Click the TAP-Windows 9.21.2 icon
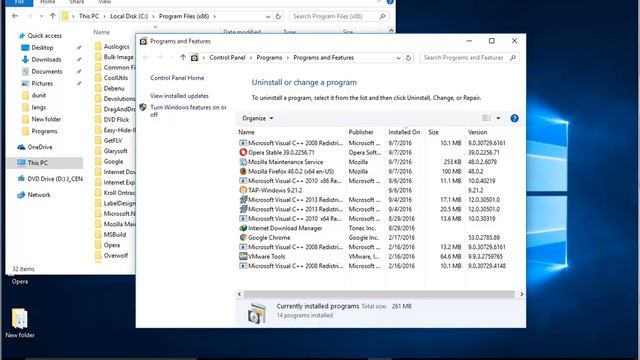The width and height of the screenshot is (640, 360). (x=243, y=190)
